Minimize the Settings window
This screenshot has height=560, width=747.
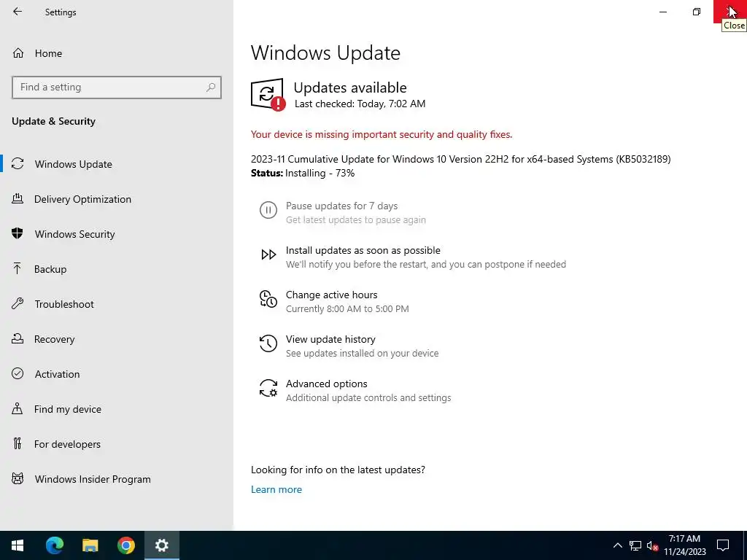pyautogui.click(x=663, y=12)
